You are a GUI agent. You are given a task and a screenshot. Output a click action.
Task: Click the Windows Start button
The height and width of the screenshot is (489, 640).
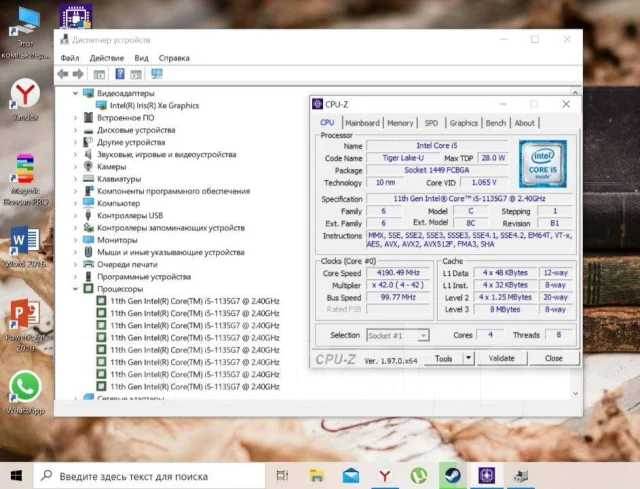(16, 476)
